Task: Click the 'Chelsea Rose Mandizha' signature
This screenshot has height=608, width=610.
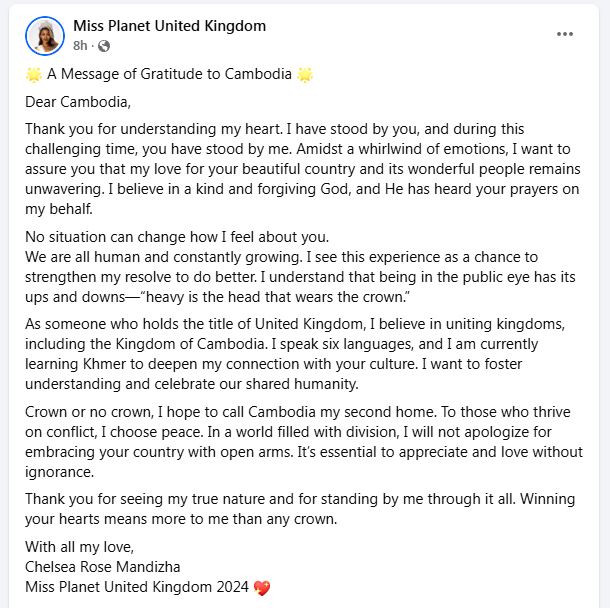Action: click(x=103, y=567)
